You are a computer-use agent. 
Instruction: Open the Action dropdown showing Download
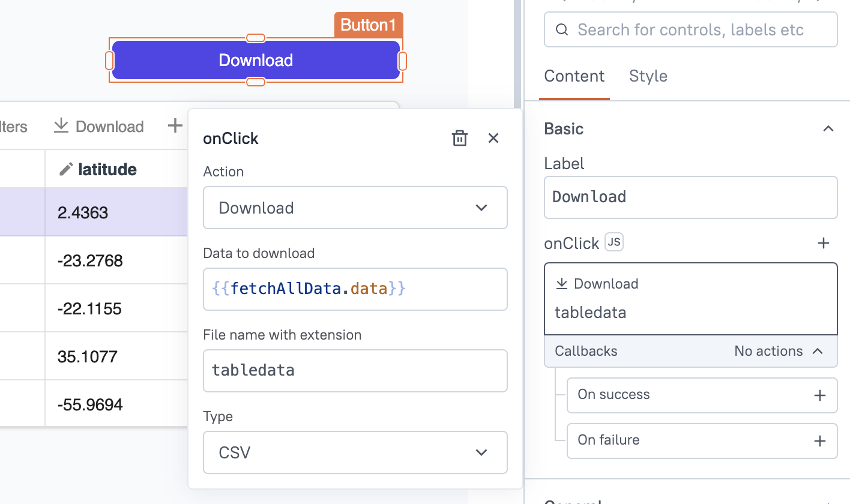coord(355,208)
